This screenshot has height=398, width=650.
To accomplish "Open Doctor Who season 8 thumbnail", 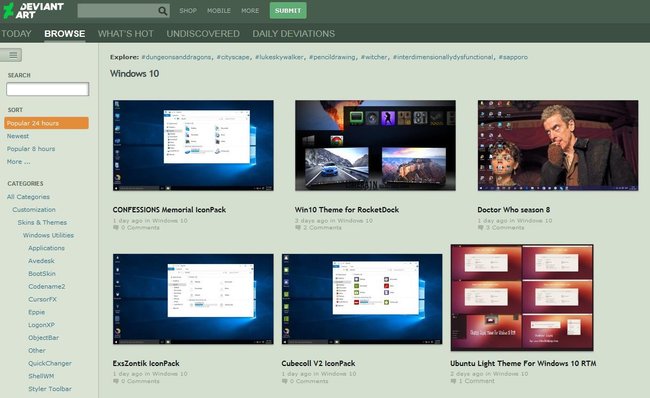I will pyautogui.click(x=558, y=146).
